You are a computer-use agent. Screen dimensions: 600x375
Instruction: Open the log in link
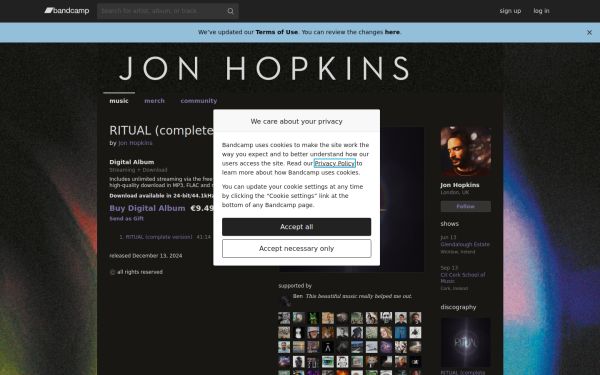point(541,11)
